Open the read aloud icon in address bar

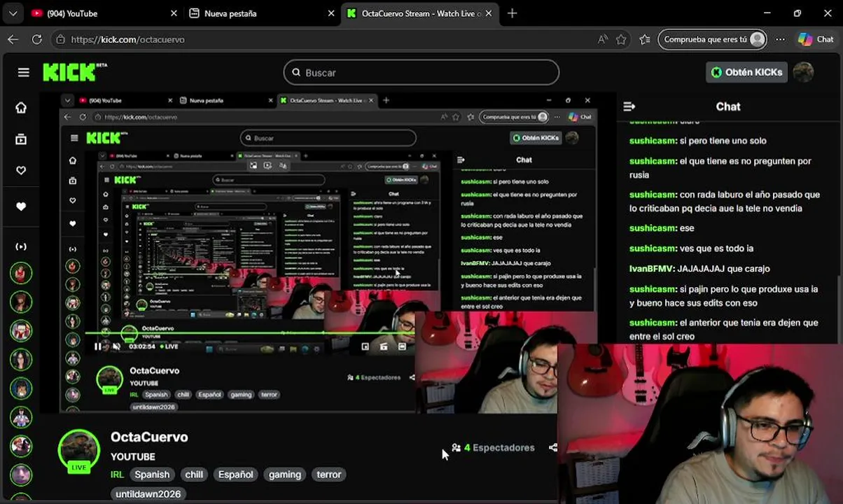[x=602, y=39]
